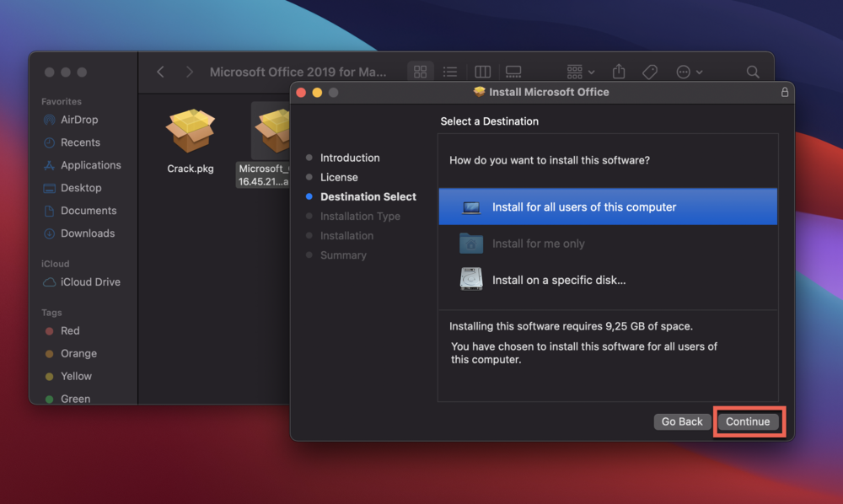Image resolution: width=843 pixels, height=504 pixels.
Task: Switch Finder to gallery view
Action: click(513, 72)
